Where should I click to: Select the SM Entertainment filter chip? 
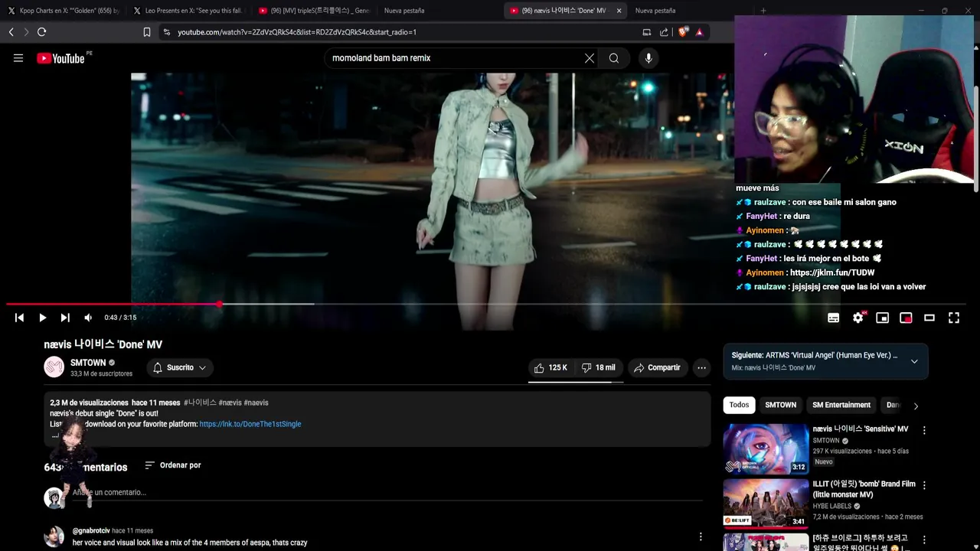[x=841, y=405]
